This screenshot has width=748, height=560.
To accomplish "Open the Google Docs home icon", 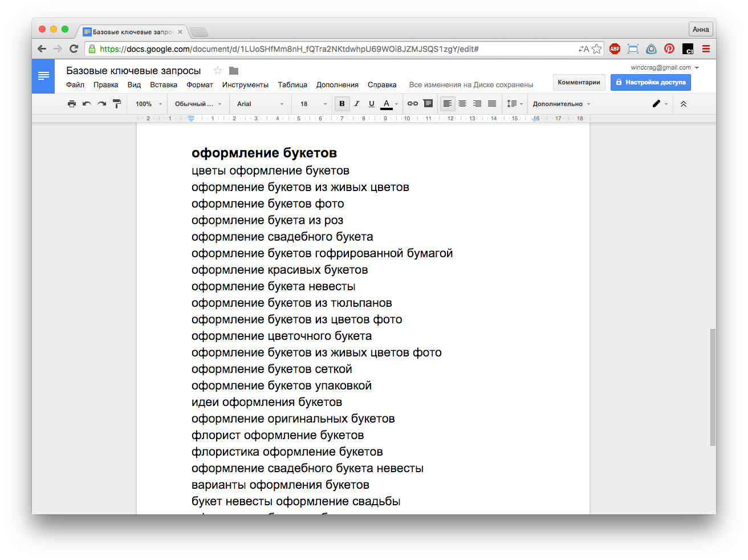I will [x=43, y=76].
